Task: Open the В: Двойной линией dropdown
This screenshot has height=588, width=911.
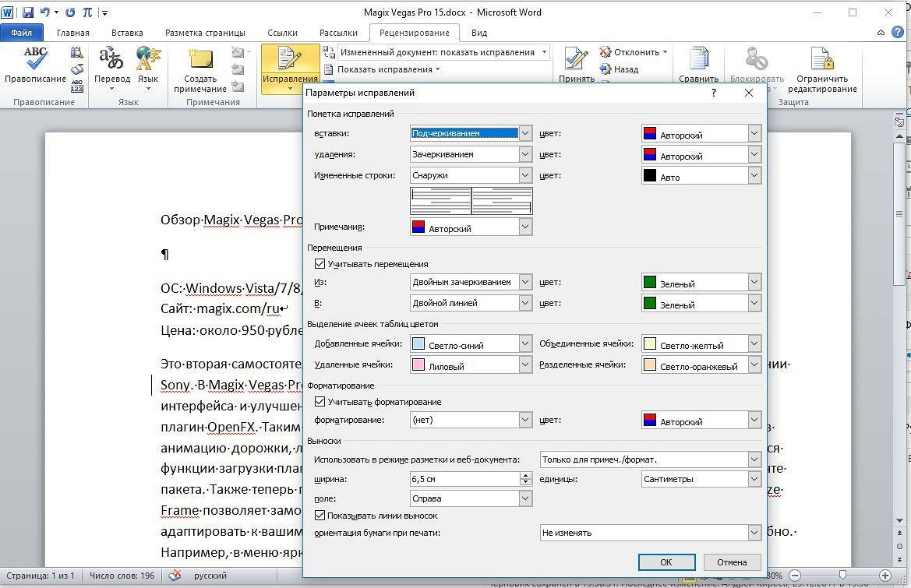Action: click(471, 302)
